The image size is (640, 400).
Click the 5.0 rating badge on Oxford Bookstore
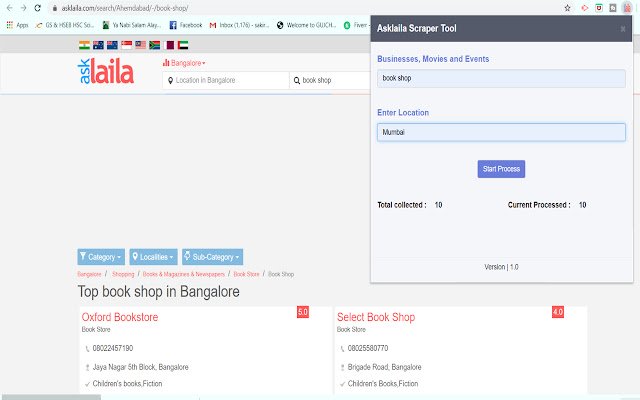303,312
